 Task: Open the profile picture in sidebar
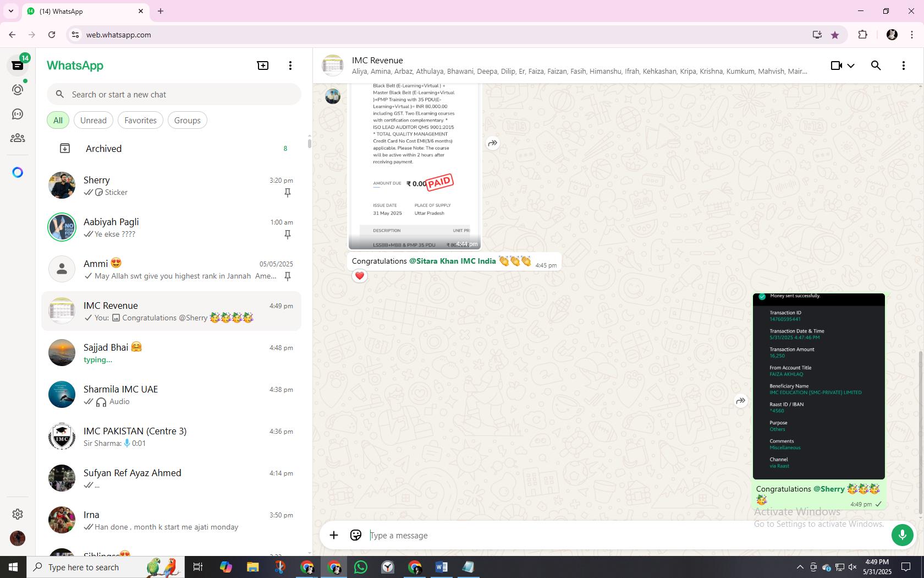point(18,538)
